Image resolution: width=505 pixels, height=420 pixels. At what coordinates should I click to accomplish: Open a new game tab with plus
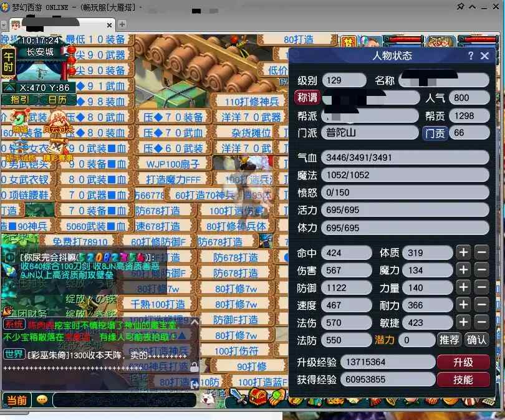pos(122,24)
